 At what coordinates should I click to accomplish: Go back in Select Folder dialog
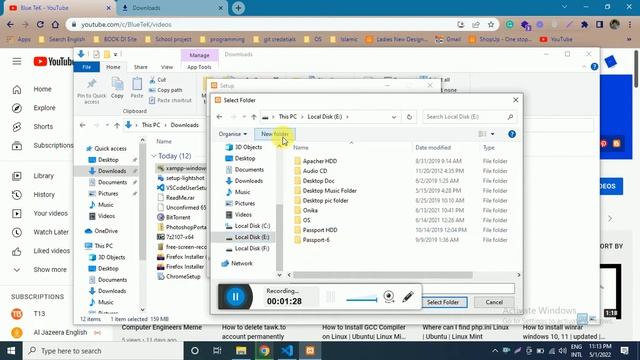pos(219,117)
